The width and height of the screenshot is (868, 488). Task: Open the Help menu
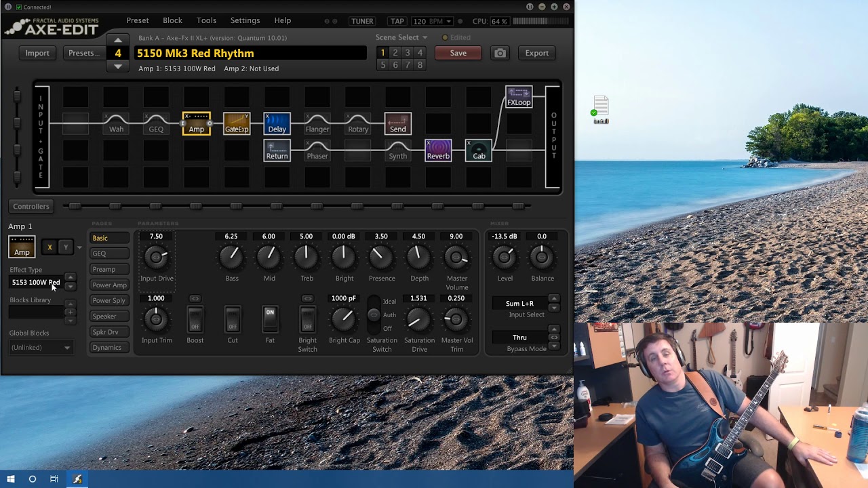click(x=283, y=20)
